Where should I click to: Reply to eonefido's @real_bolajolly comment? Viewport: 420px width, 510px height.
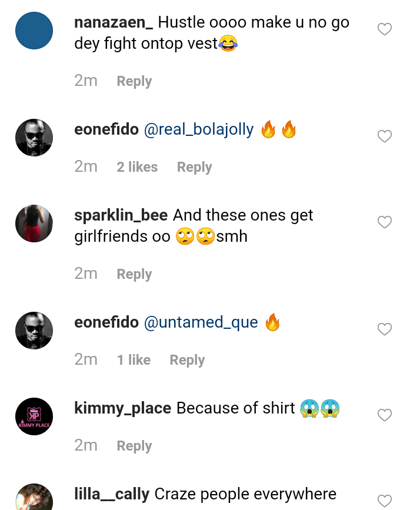click(x=194, y=167)
